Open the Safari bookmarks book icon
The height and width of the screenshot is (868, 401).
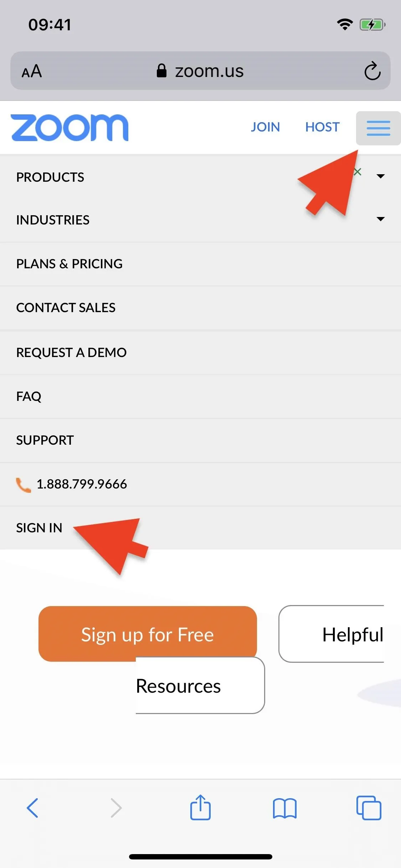pyautogui.click(x=284, y=808)
